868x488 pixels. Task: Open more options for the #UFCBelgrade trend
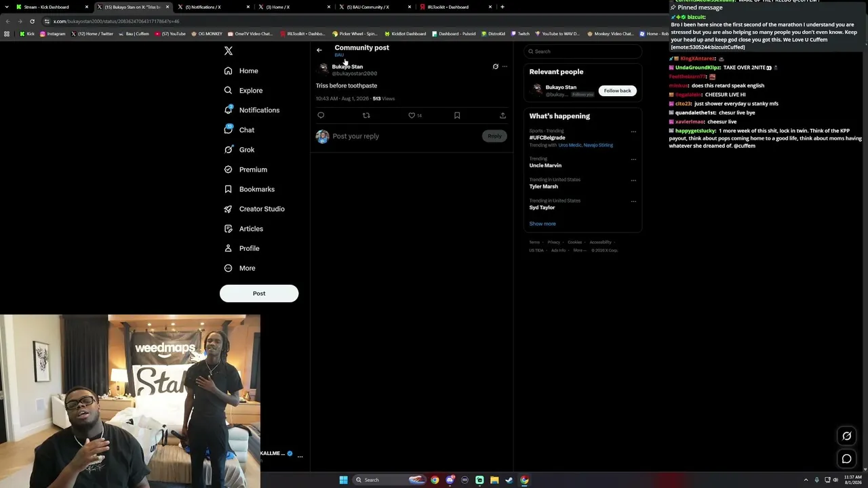[633, 131]
